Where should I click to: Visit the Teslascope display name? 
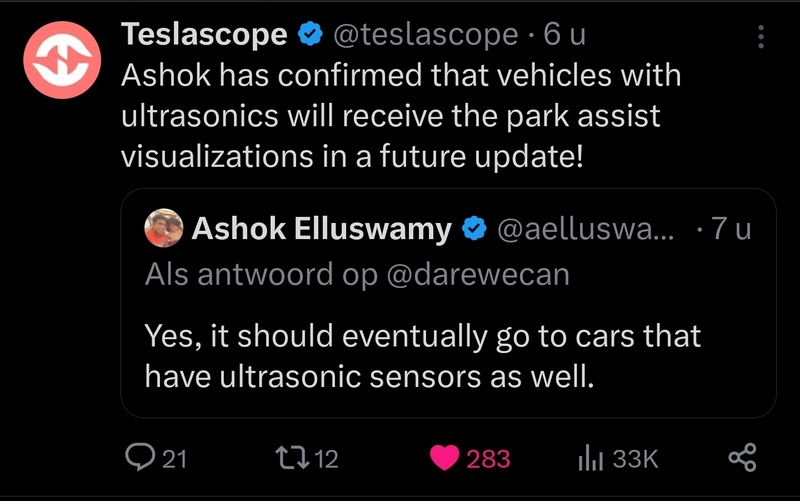coord(204,35)
